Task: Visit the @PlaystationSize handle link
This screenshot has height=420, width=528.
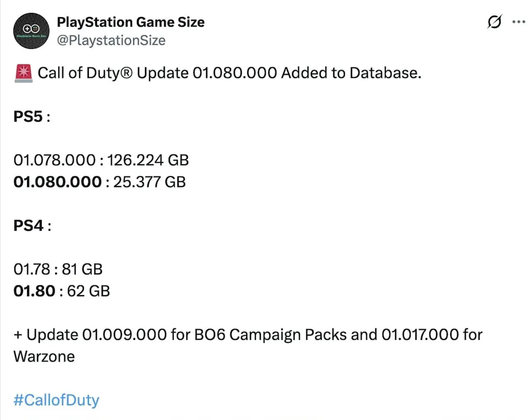Action: 111,40
